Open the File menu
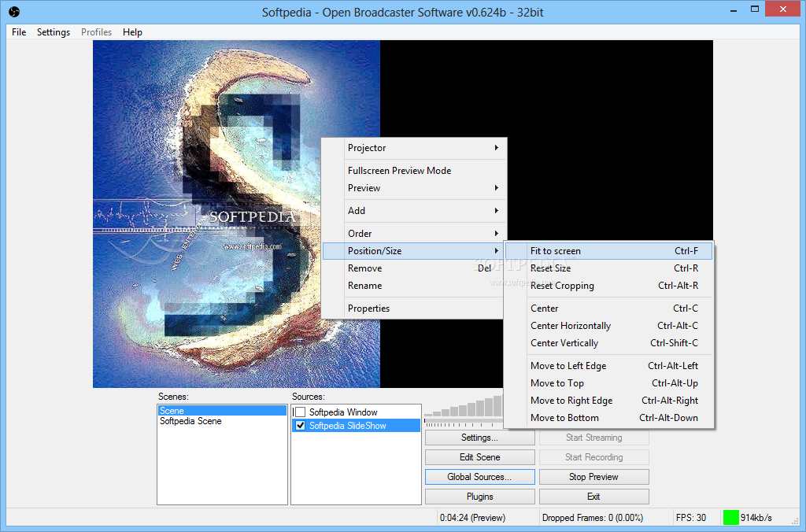806x532 pixels. pos(19,31)
